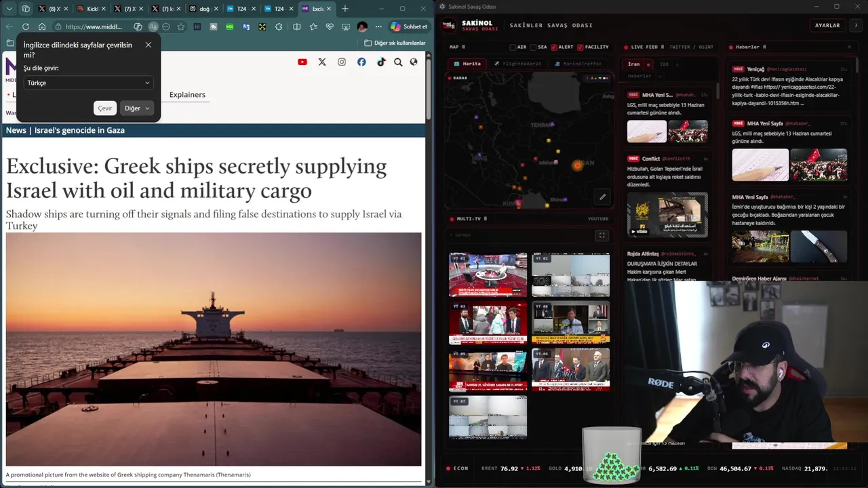Switch to the MarineTraffic tab
Image resolution: width=868 pixels, height=488 pixels.
click(578, 64)
